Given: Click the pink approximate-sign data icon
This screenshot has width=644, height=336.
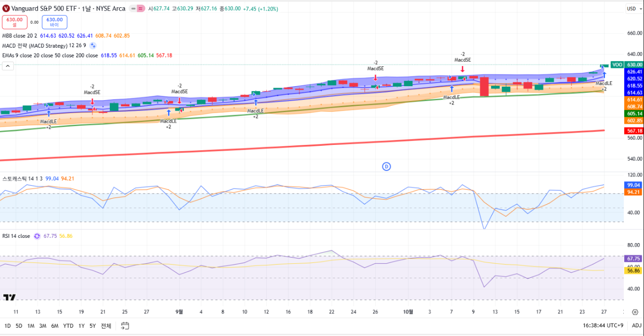Looking at the screenshot, I should tap(140, 9).
